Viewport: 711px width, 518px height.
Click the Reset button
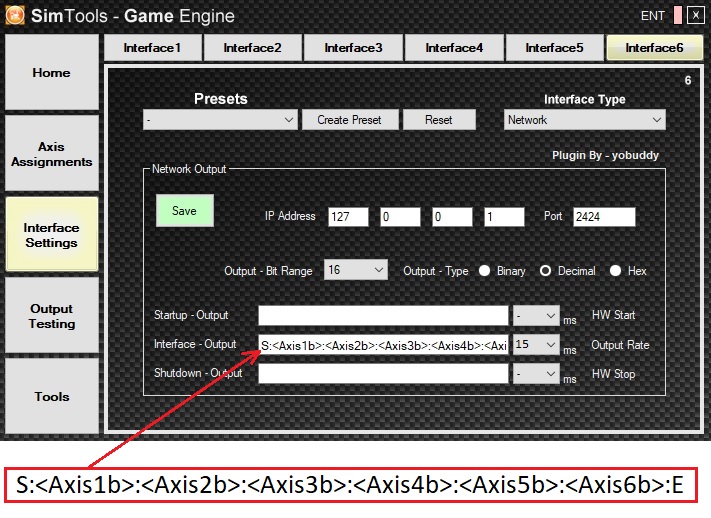click(439, 120)
